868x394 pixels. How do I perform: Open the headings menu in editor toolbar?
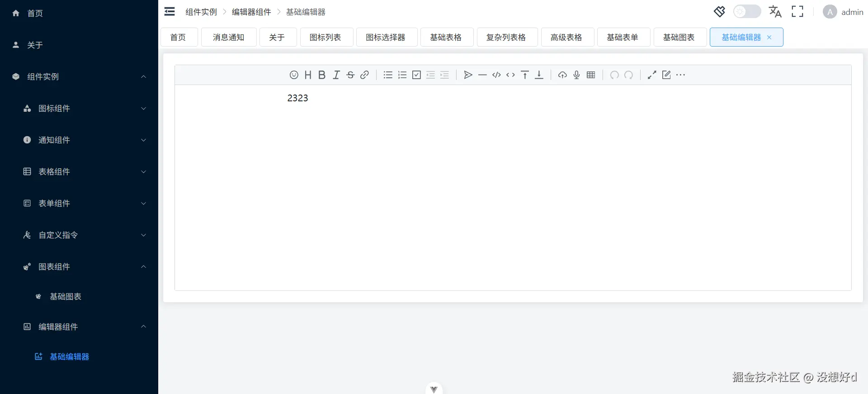tap(308, 75)
